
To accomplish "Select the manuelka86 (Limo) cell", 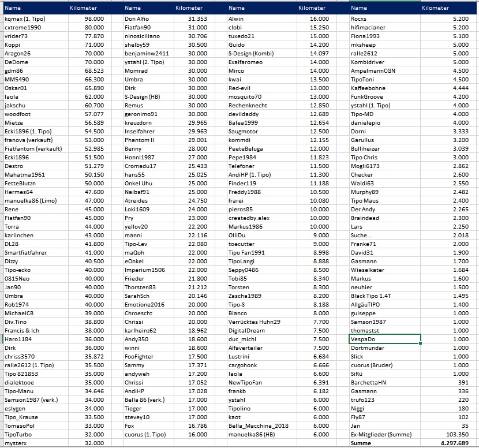I will 27,200.
